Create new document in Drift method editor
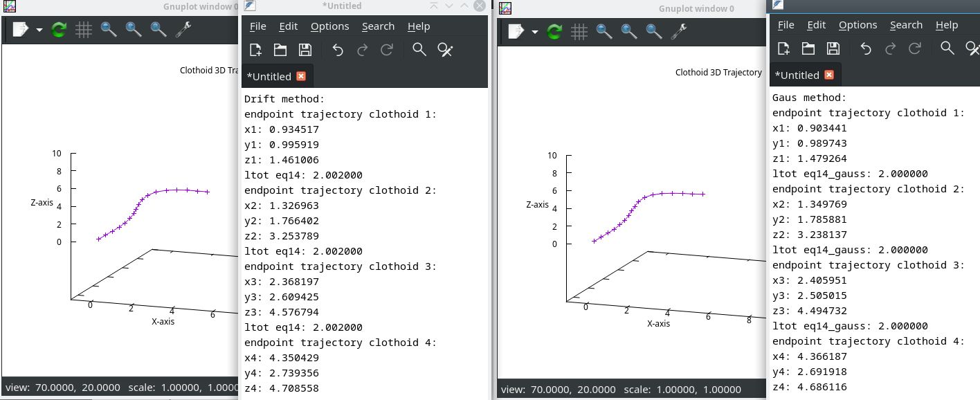 tap(256, 49)
